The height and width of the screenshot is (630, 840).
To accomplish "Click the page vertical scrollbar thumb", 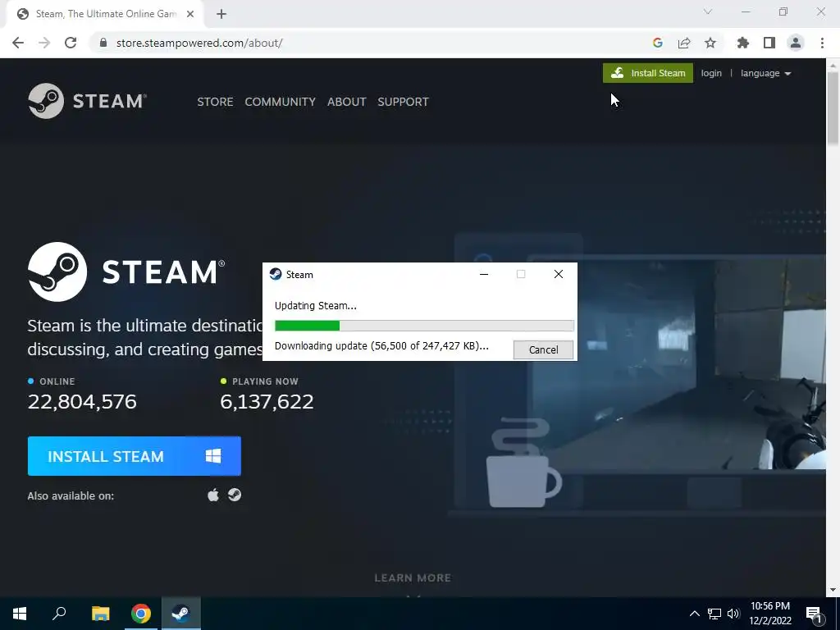I will (x=833, y=107).
